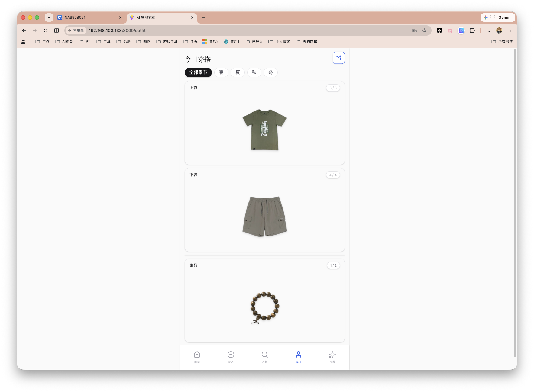Switch to the NAS90B051 tab
Image resolution: width=534 pixels, height=392 pixels.
(x=90, y=18)
